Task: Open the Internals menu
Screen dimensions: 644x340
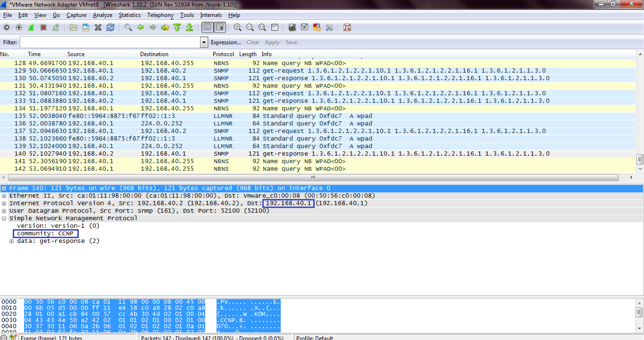Action: 211,15
